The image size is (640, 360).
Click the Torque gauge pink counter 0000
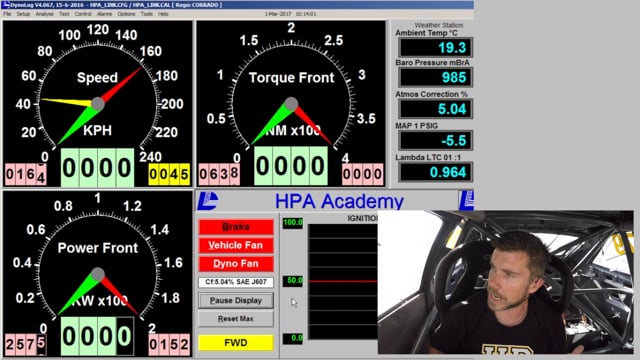(x=363, y=174)
